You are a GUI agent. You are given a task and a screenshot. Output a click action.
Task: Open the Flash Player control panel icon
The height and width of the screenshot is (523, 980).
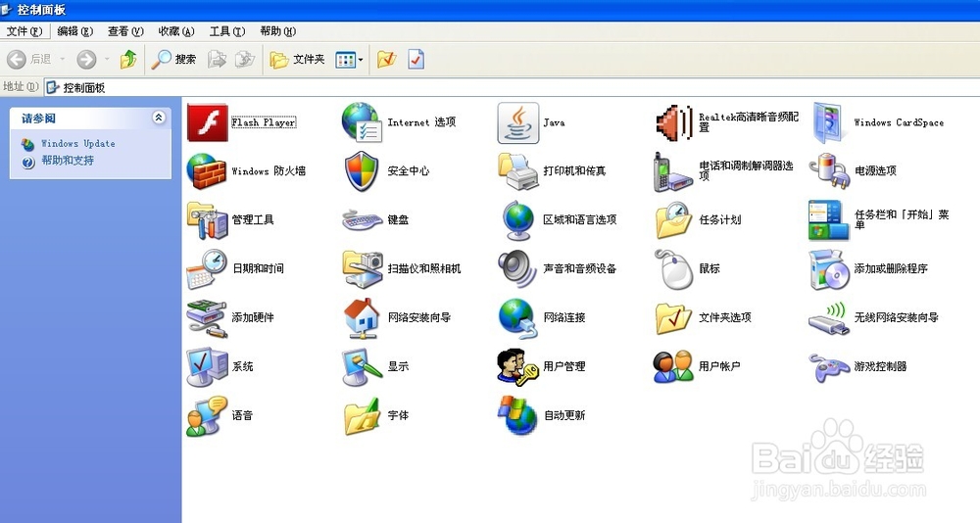(x=208, y=122)
